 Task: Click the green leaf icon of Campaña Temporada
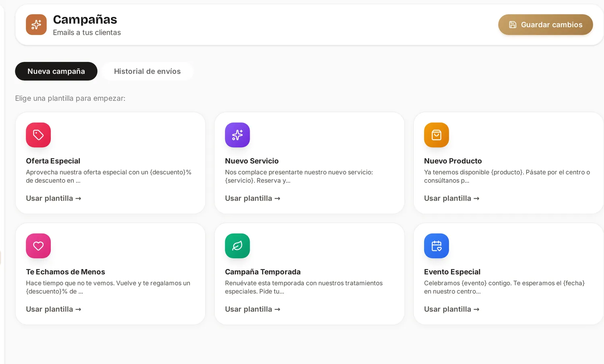click(x=237, y=246)
